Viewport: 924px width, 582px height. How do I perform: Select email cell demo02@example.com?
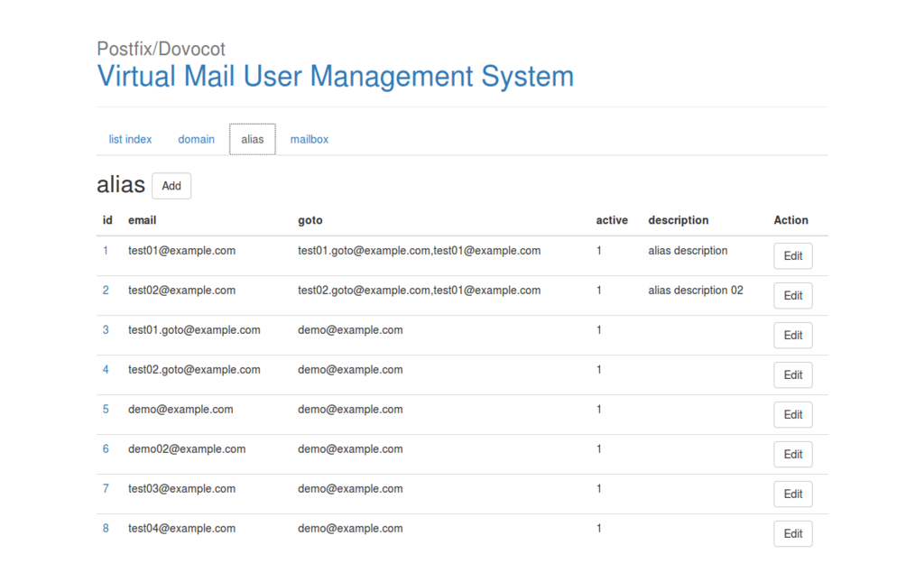tap(187, 448)
